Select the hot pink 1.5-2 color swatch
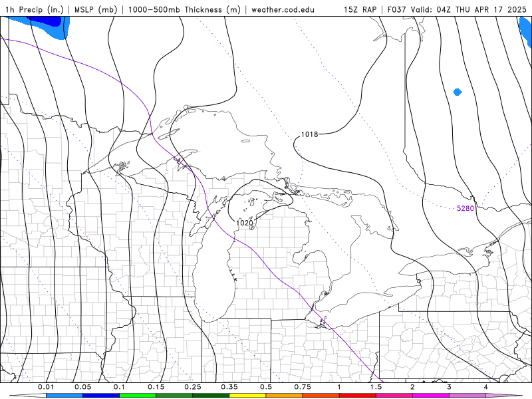This screenshot has width=532, height=399. pyautogui.click(x=394, y=396)
